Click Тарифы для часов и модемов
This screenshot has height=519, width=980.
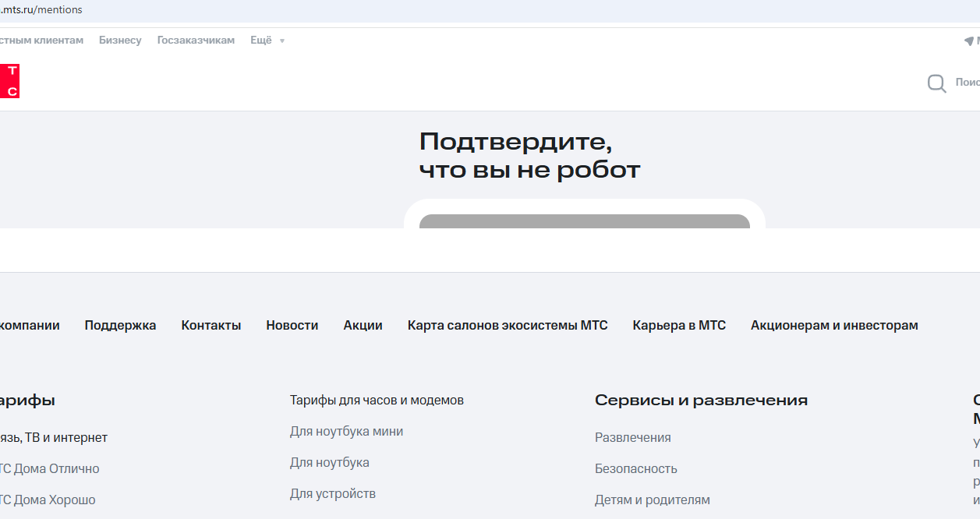pos(377,401)
